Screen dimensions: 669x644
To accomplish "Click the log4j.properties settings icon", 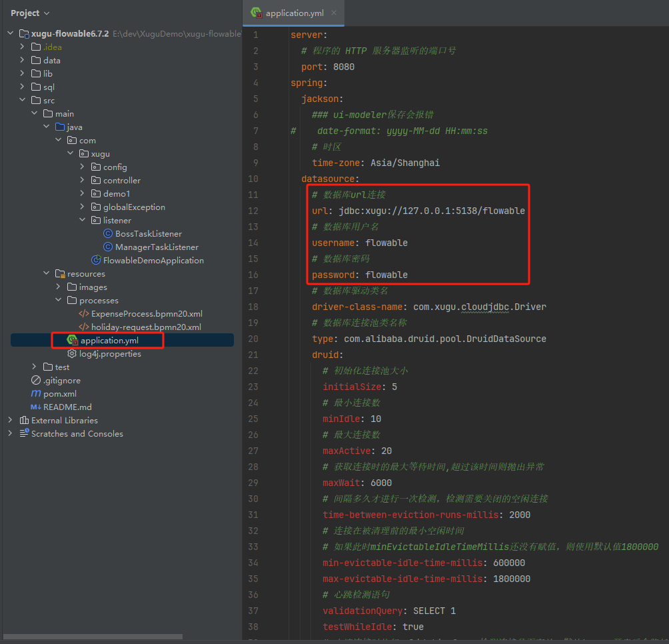I will coord(72,354).
